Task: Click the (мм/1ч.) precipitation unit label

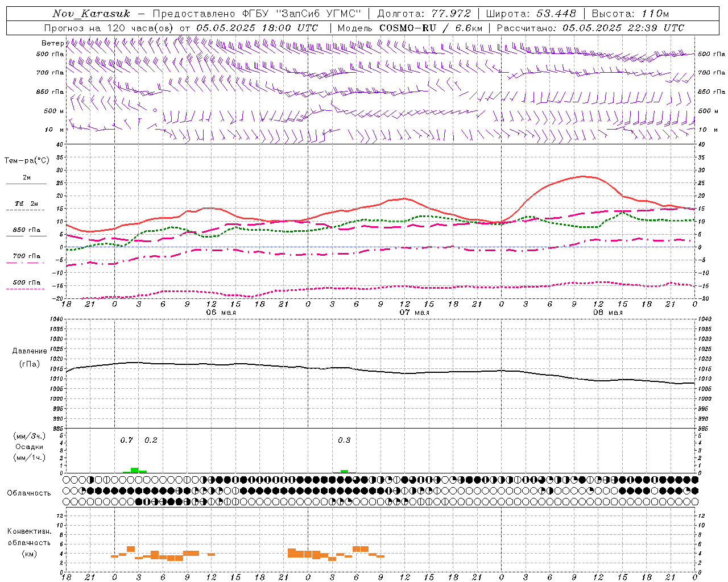Action: 30,458
